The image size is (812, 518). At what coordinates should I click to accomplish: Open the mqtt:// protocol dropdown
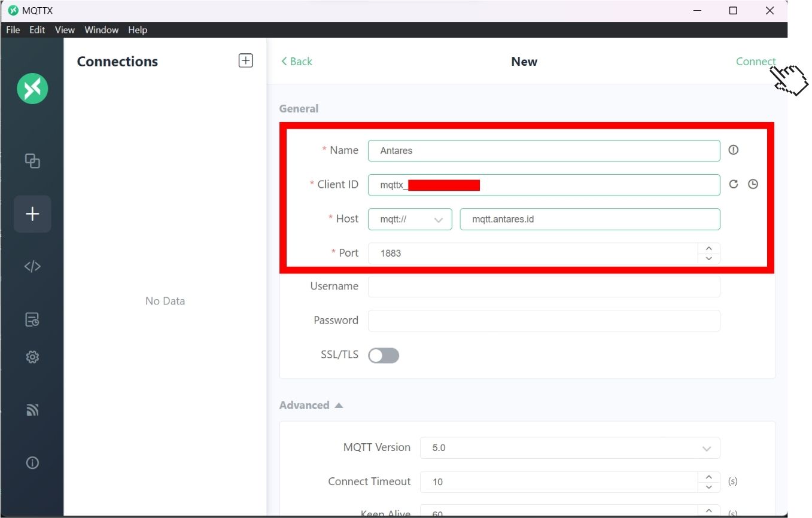(x=410, y=219)
